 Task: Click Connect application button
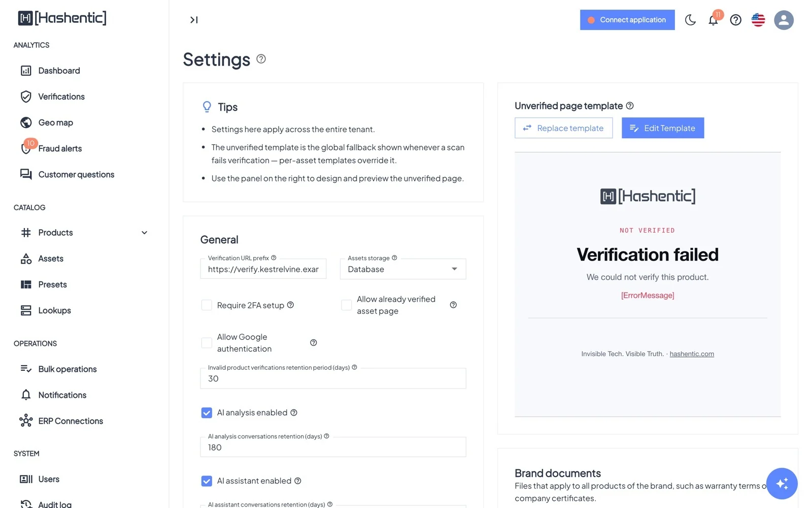[627, 20]
